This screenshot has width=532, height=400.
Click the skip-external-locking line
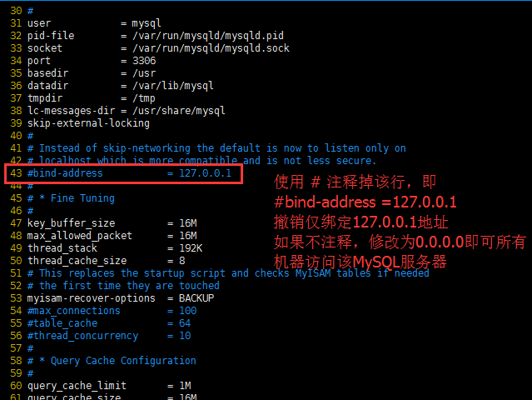click(88, 123)
